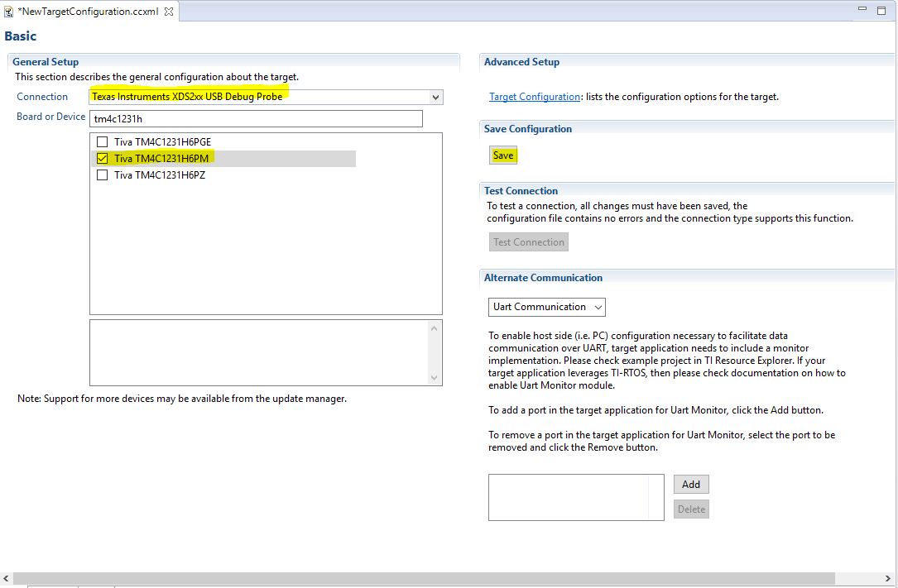Open the Target Configuration link

[x=535, y=97]
